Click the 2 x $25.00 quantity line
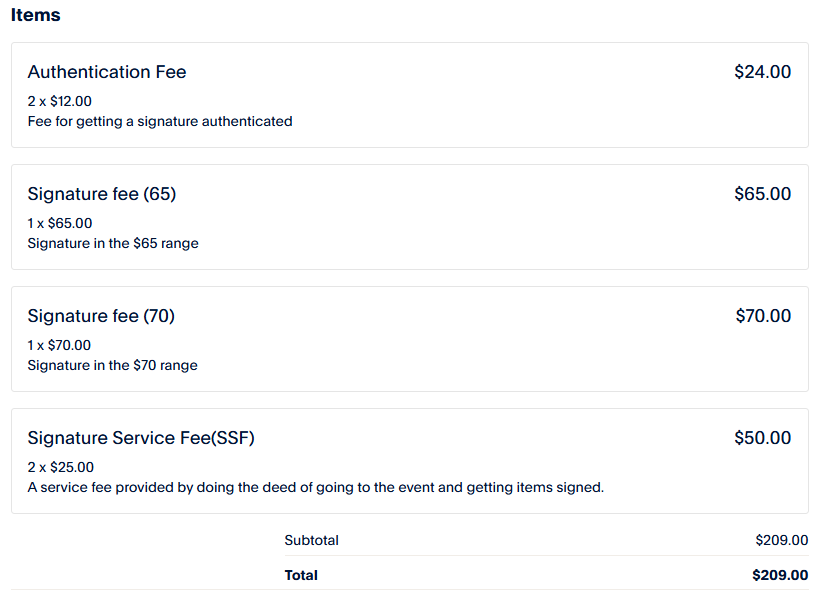 [x=61, y=467]
